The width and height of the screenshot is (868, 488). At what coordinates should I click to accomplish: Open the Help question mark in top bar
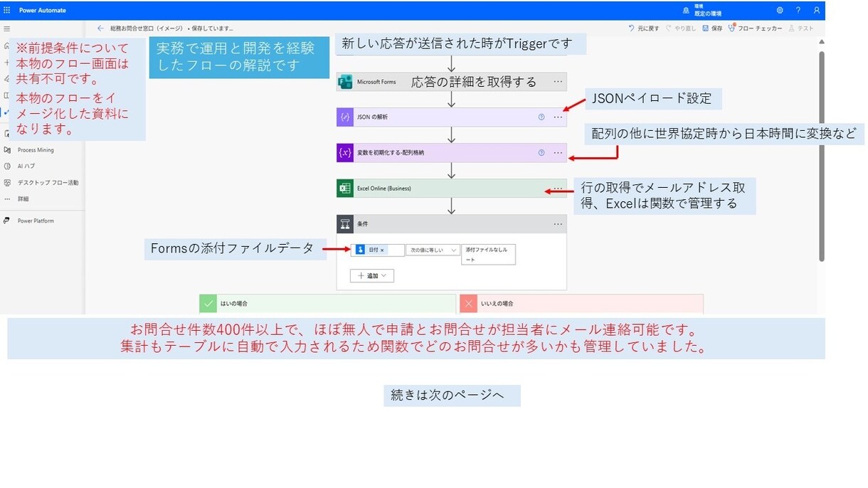point(798,11)
